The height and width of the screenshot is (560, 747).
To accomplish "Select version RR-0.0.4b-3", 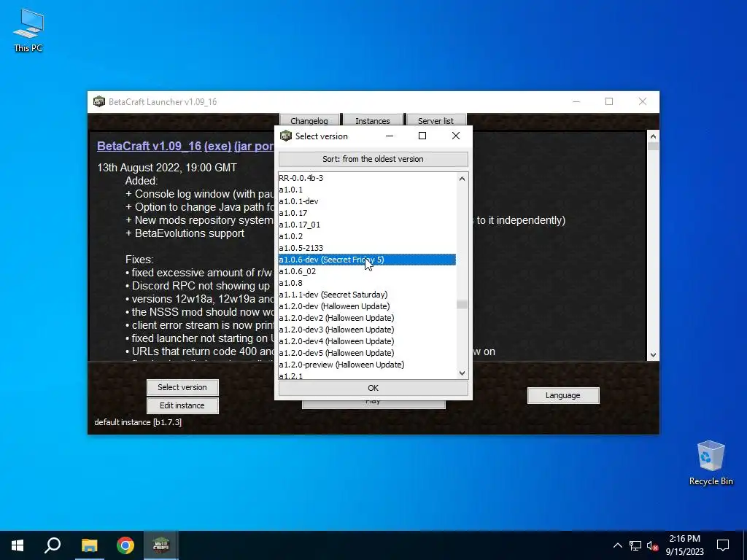I will [x=367, y=178].
